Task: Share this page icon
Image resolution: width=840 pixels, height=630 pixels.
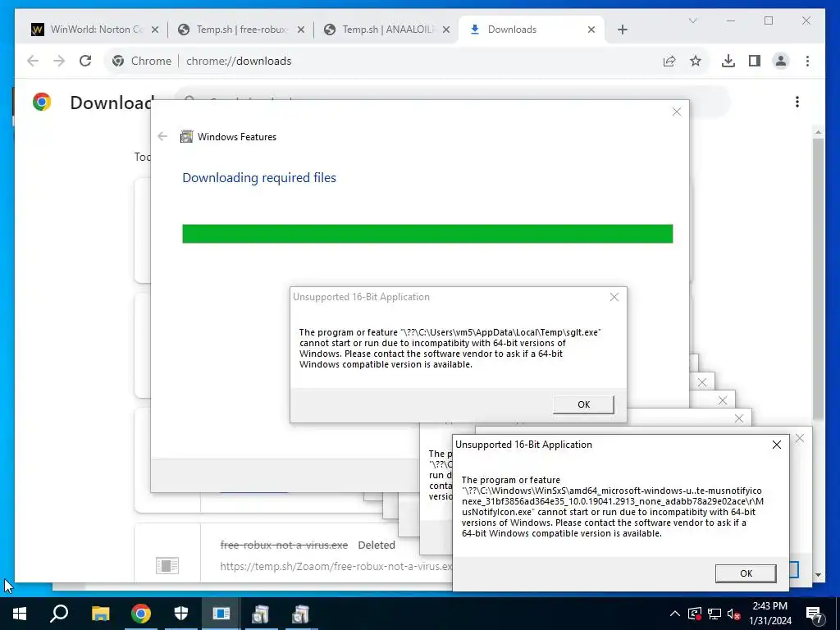Action: 669,61
